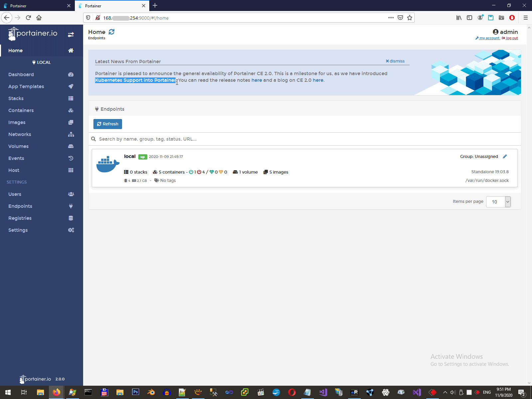Navigate to Containers in the sidebar

point(42,110)
